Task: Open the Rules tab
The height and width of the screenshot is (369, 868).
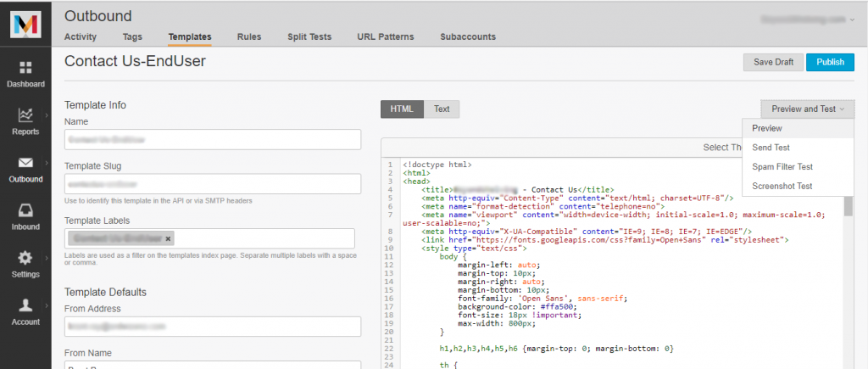Action: pos(249,37)
